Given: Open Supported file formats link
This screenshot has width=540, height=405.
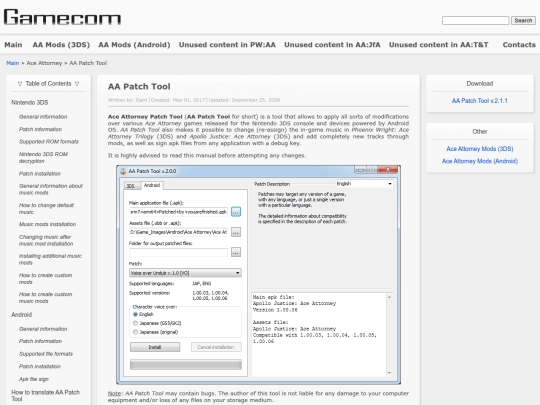Looking at the screenshot, I should pos(46,354).
